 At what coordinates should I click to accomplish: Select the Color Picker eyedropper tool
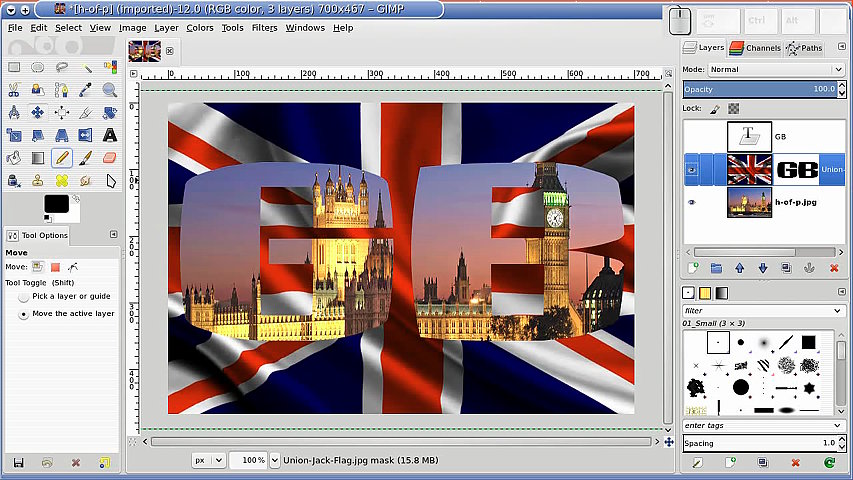[x=86, y=90]
